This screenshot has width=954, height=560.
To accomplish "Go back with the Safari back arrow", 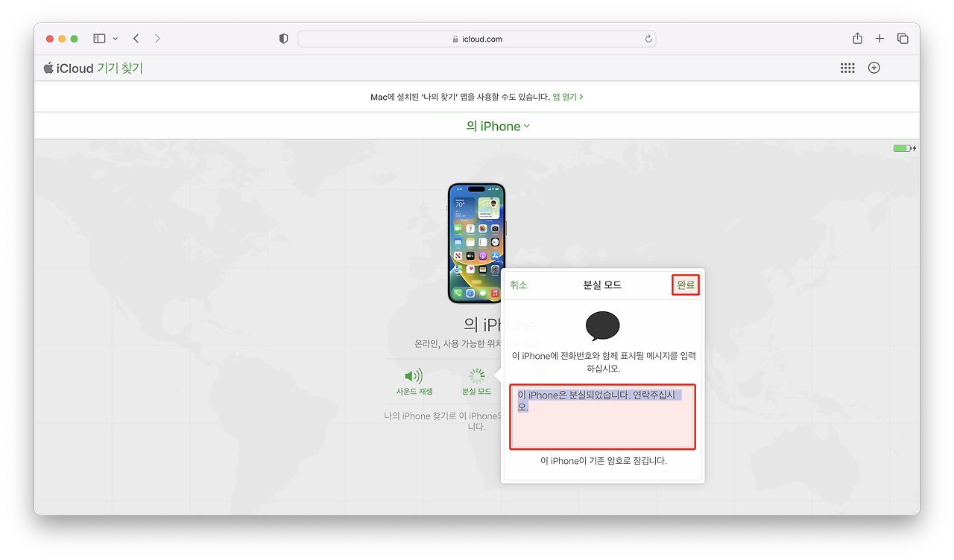I will click(136, 39).
